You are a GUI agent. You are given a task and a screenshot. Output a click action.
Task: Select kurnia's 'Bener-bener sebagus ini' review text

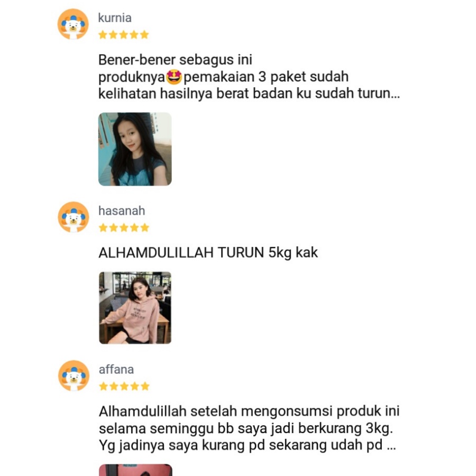(x=175, y=60)
